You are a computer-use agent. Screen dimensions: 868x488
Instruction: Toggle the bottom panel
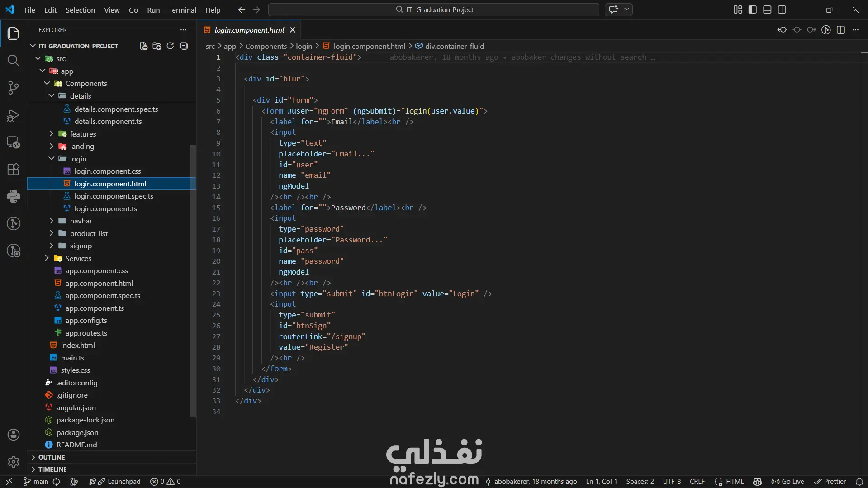coord(767,9)
